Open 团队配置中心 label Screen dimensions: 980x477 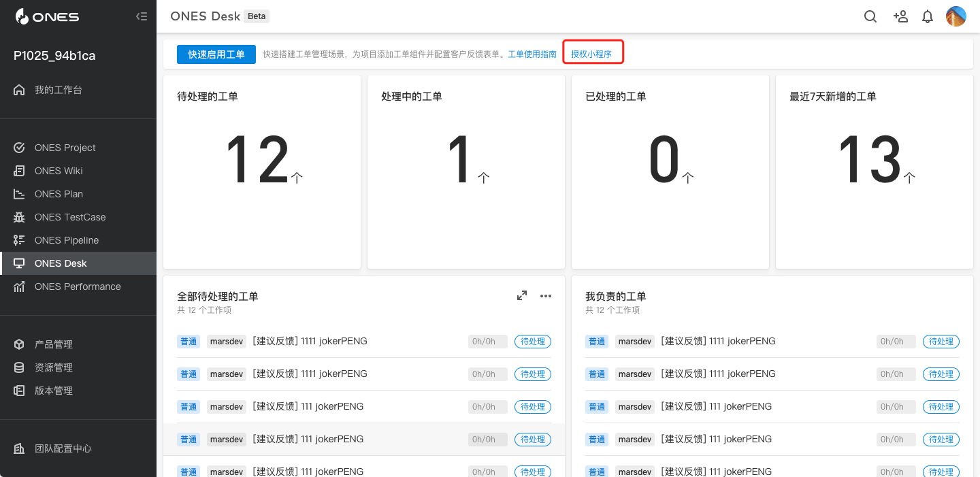pyautogui.click(x=63, y=448)
